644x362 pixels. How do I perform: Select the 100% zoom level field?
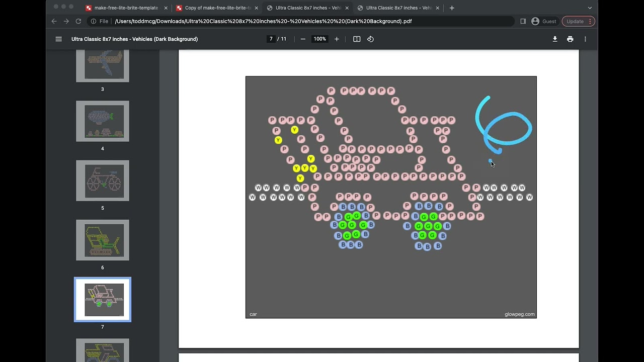click(319, 39)
